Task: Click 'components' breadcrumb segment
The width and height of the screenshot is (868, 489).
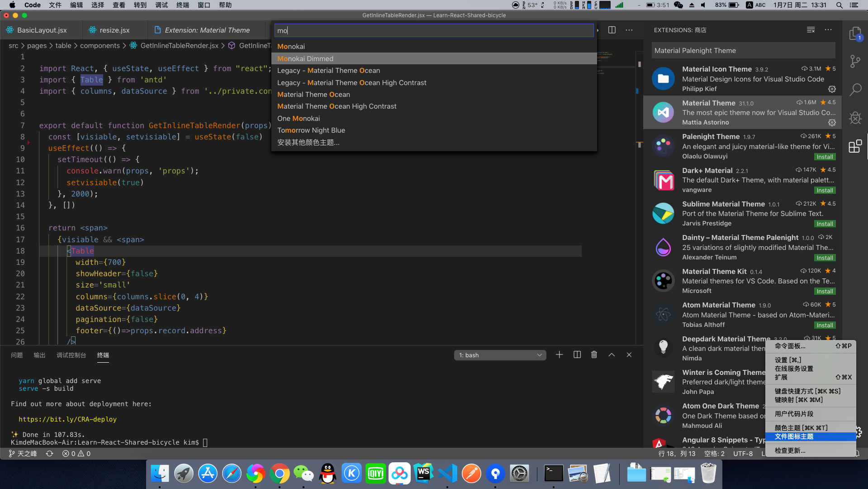Action: 100,45
